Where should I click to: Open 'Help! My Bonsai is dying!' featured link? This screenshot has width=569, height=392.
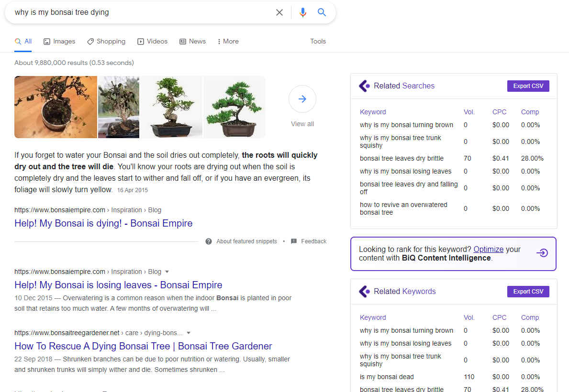click(x=103, y=223)
